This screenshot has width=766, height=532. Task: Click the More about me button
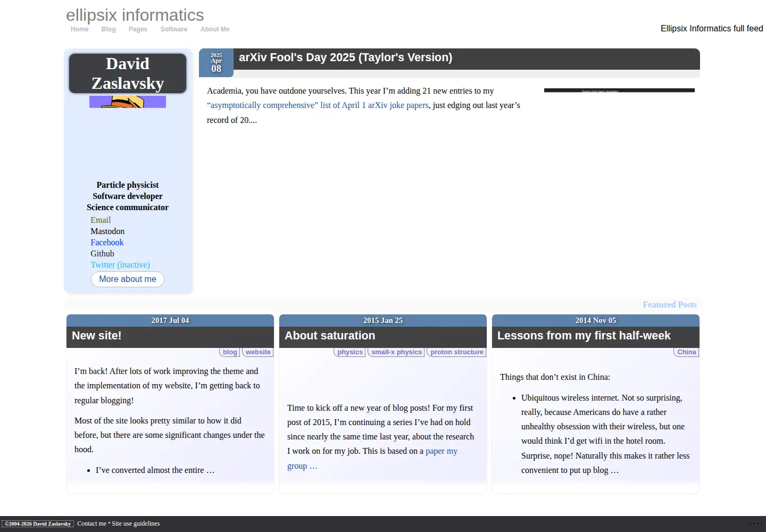[128, 279]
